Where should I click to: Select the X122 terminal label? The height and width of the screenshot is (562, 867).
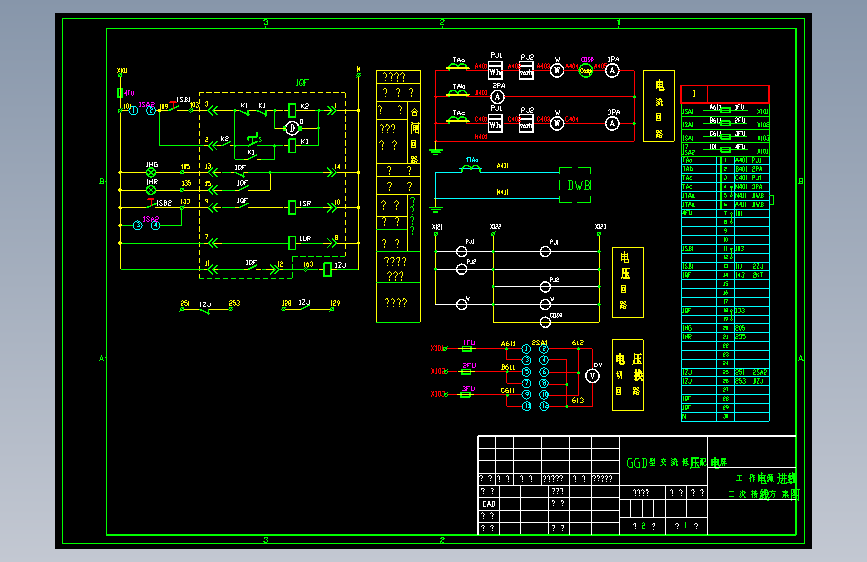click(495, 227)
